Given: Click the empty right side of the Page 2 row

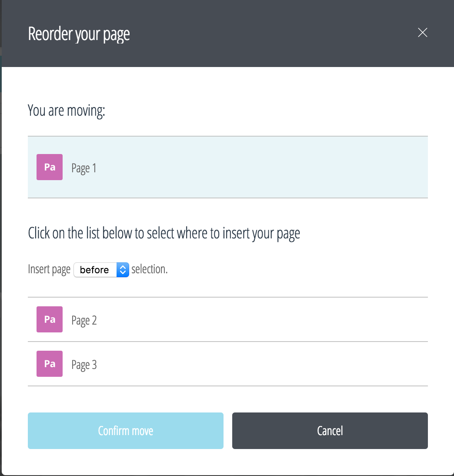Looking at the screenshot, I should [x=304, y=320].
